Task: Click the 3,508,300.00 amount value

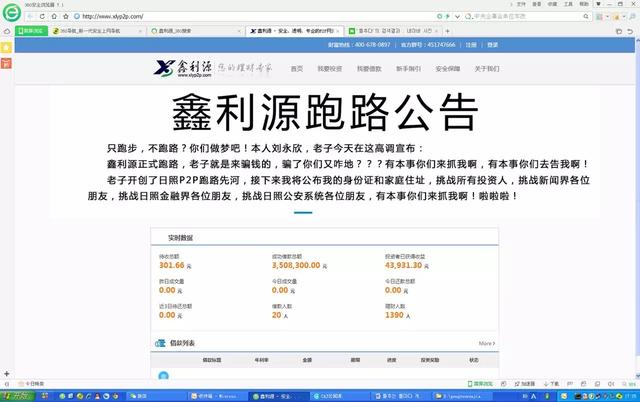Action: coord(296,265)
